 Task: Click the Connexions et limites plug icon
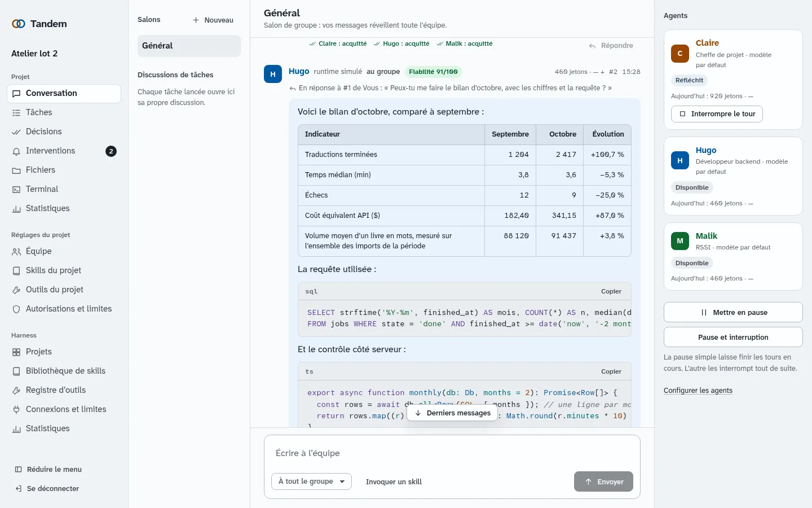click(x=16, y=410)
